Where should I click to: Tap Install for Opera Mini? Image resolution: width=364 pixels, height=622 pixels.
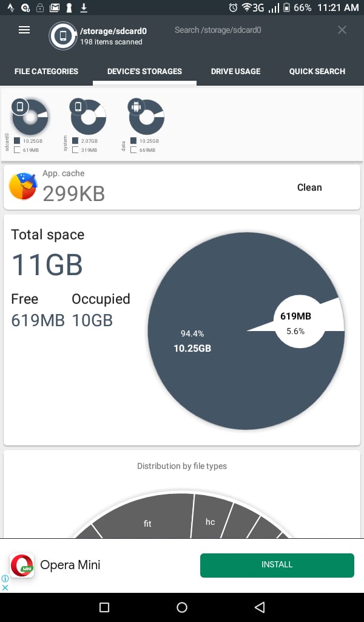point(277,565)
